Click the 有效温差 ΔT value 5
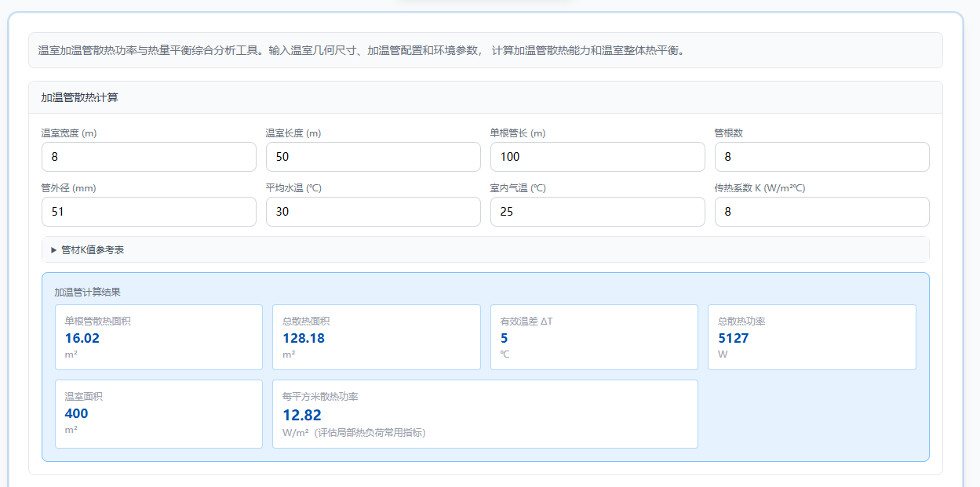The width and height of the screenshot is (980, 487). click(x=505, y=338)
